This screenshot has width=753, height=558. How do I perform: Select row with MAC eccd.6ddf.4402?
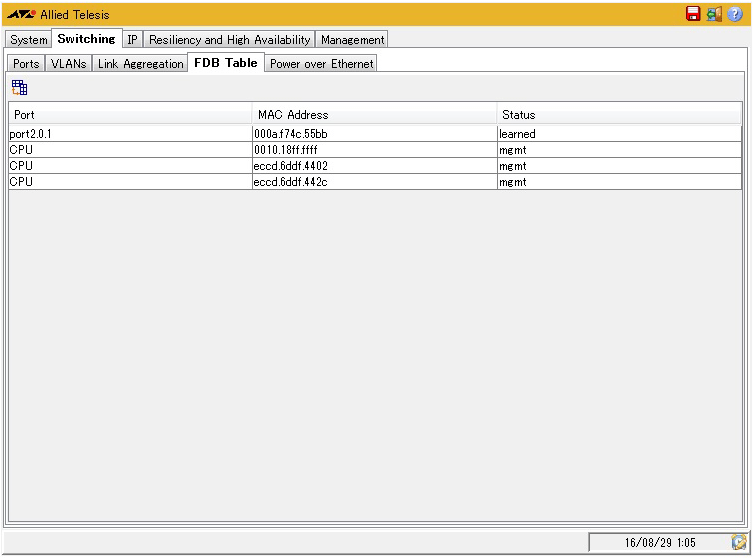coord(374,166)
